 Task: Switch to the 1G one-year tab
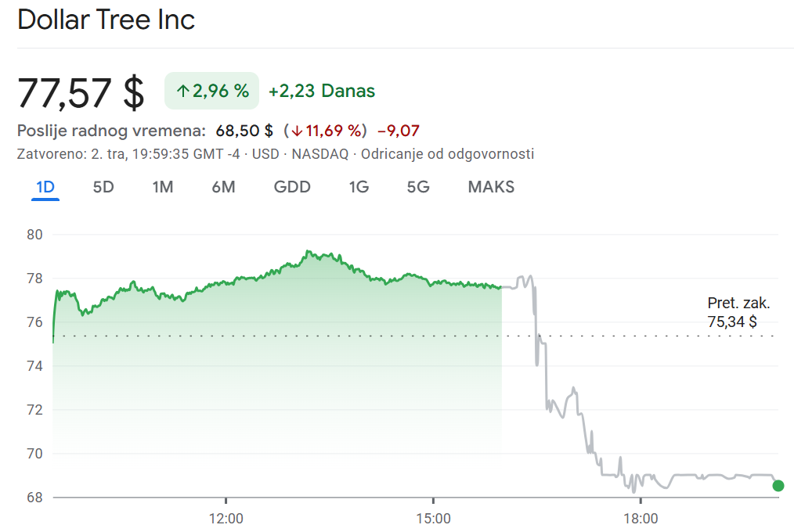pyautogui.click(x=359, y=187)
